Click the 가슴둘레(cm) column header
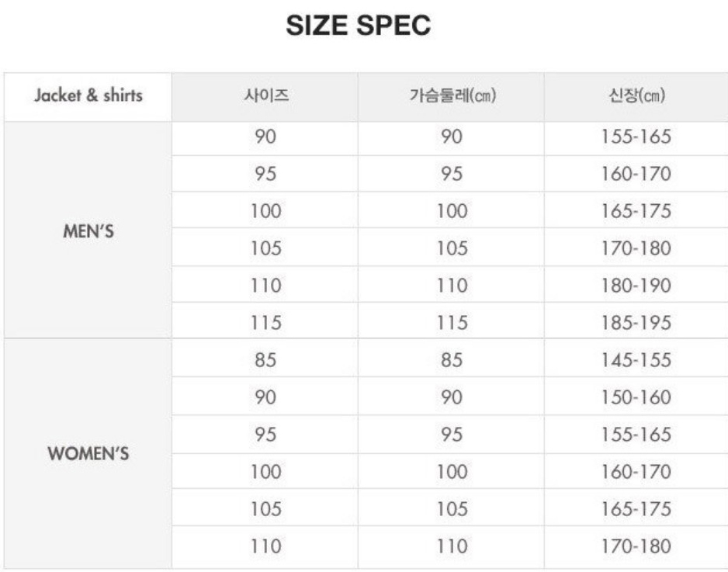 point(452,95)
